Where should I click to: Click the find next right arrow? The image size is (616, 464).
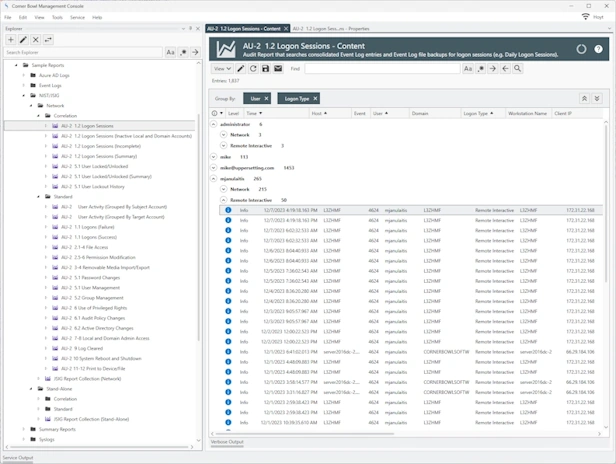493,68
